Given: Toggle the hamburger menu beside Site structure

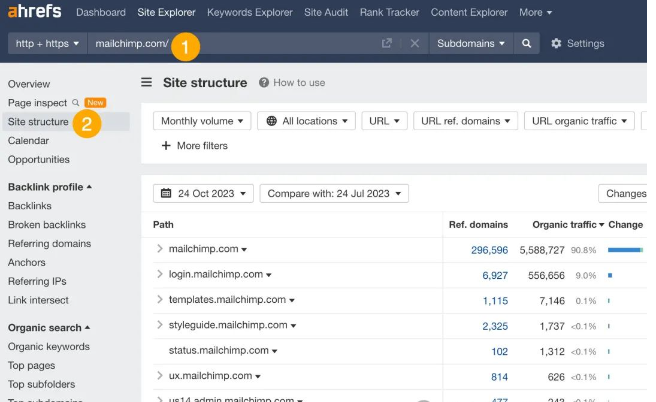Looking at the screenshot, I should coord(147,83).
